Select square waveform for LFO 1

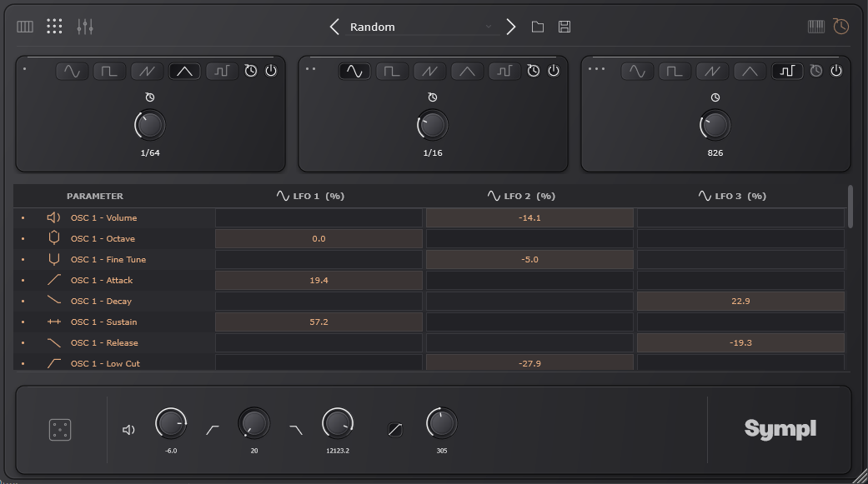pos(109,71)
